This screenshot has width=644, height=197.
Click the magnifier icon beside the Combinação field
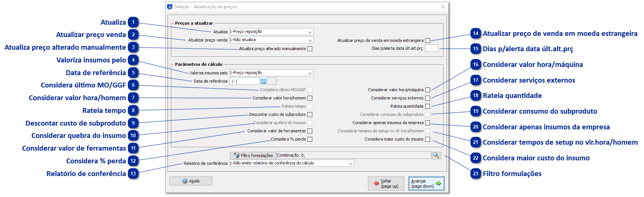pos(436,155)
